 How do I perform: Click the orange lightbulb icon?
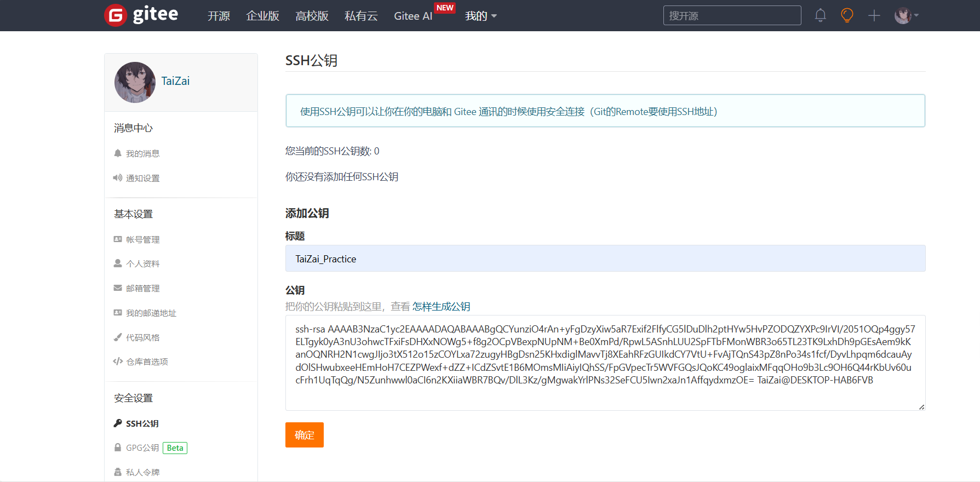(x=847, y=15)
